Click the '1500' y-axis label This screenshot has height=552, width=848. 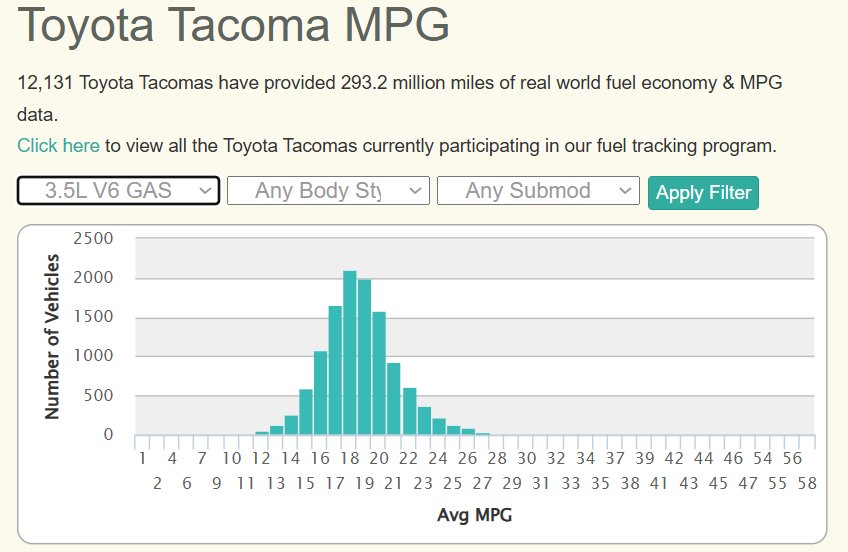click(x=93, y=316)
